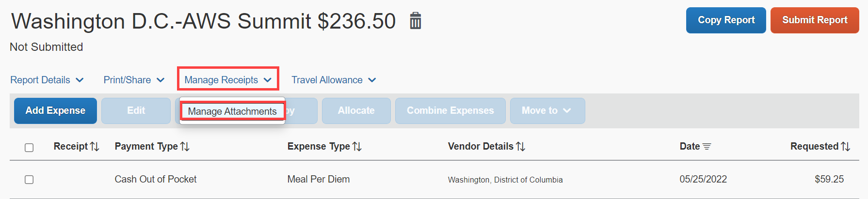Sort by Receipt column arrows icon
The width and height of the screenshot is (868, 199).
(x=95, y=146)
